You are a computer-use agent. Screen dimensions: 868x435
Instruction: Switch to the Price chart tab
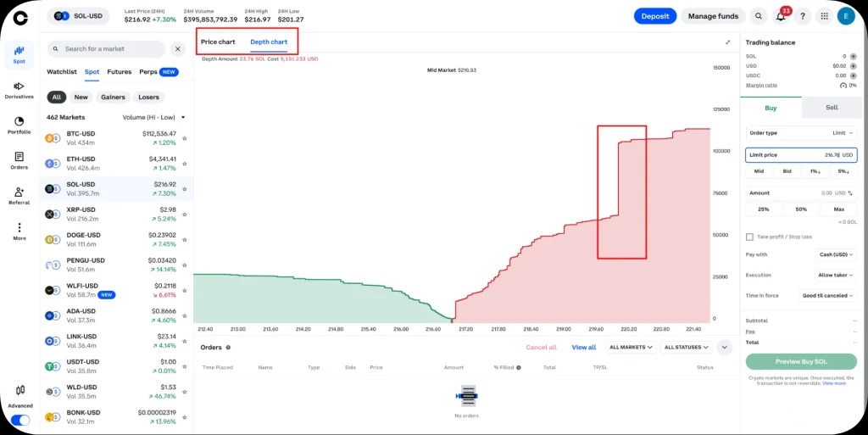(x=218, y=42)
